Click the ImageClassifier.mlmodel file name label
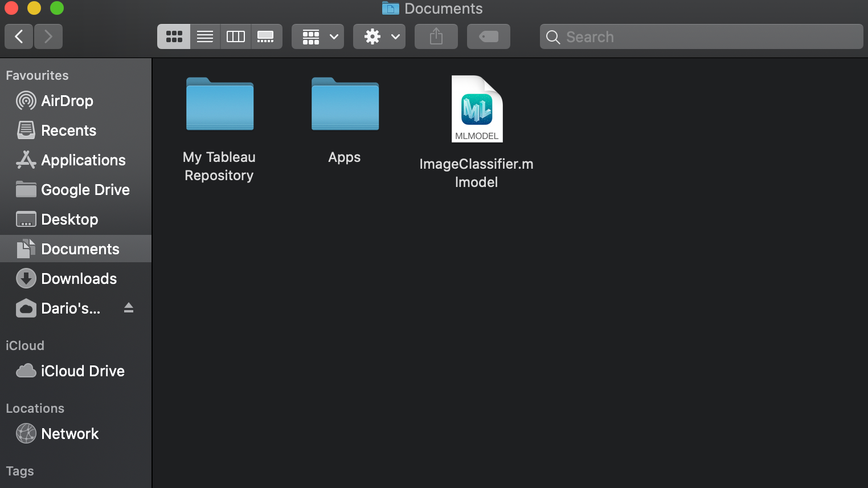This screenshot has height=488, width=868. 477,173
